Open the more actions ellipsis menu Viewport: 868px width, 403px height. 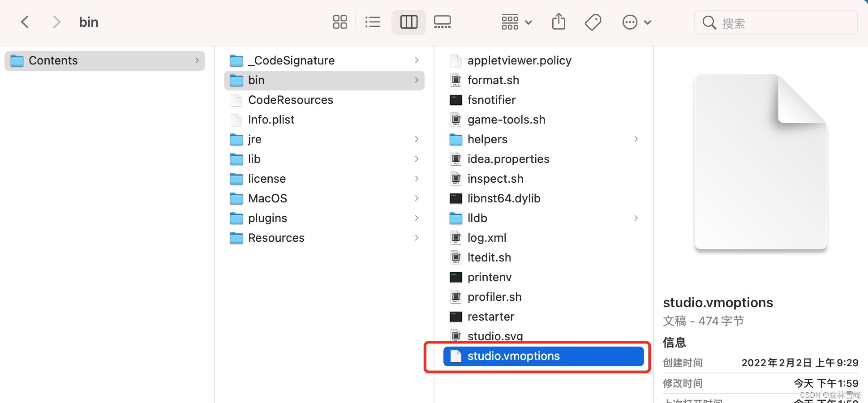(x=636, y=21)
